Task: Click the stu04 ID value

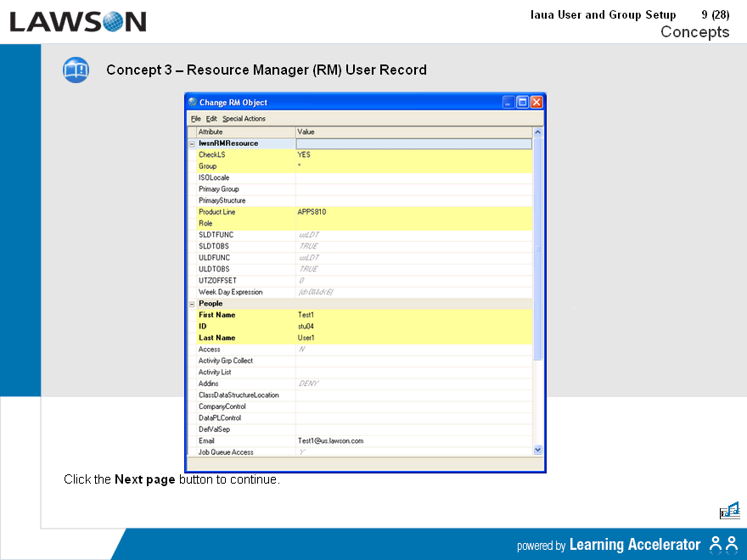Action: coord(306,326)
